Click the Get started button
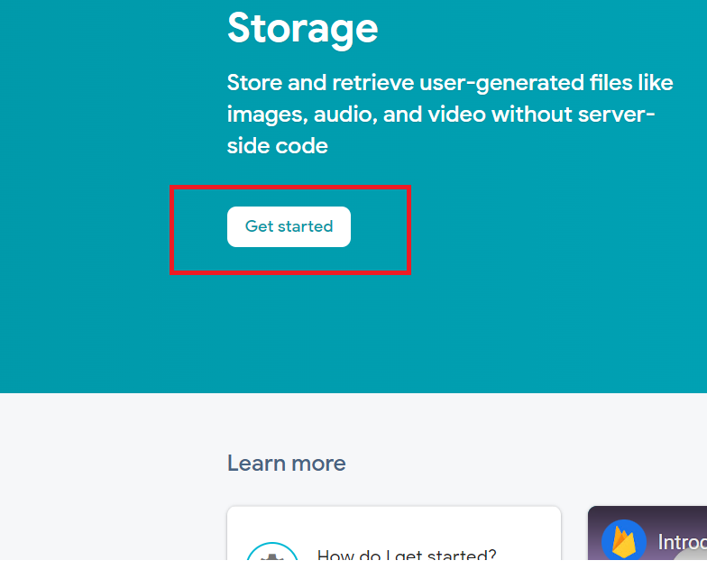The width and height of the screenshot is (707, 588). [289, 226]
